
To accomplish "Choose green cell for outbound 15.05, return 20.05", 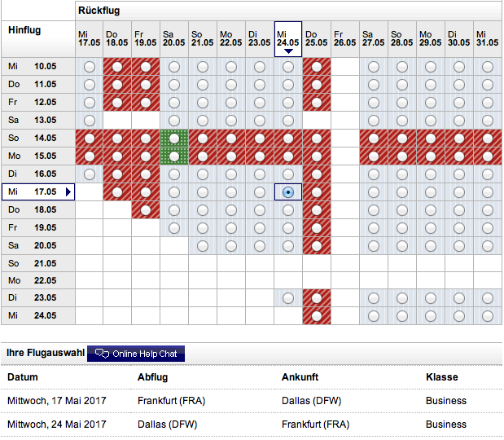I will tap(174, 156).
